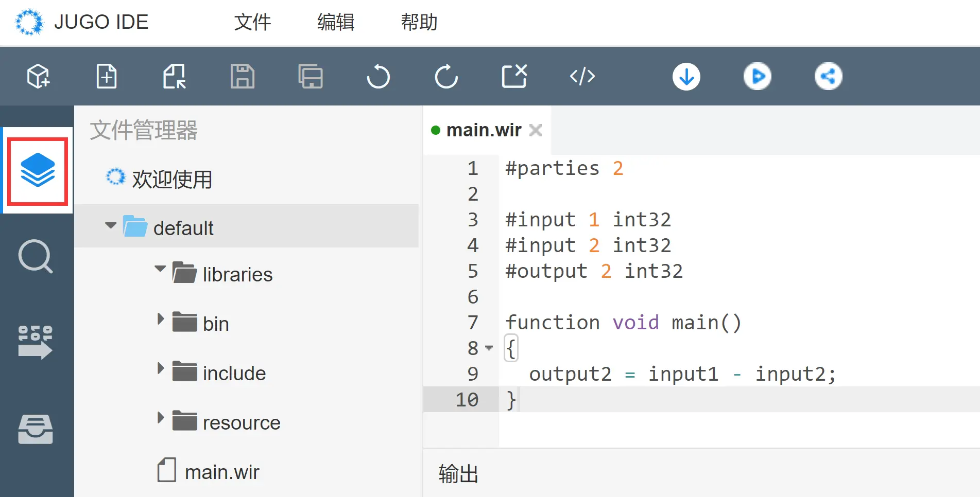Collapse the default folder
This screenshot has height=497, width=980.
click(x=111, y=226)
